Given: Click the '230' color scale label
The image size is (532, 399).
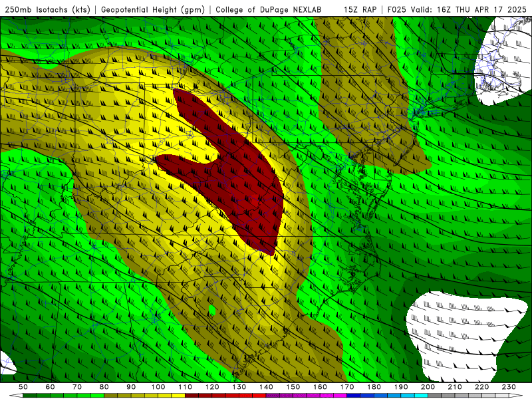Looking at the screenshot, I should click(509, 387).
